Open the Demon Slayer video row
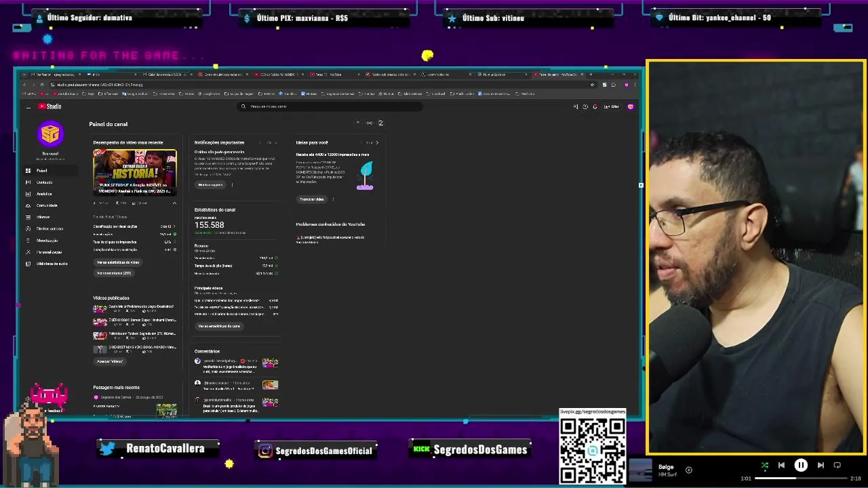 (x=134, y=322)
